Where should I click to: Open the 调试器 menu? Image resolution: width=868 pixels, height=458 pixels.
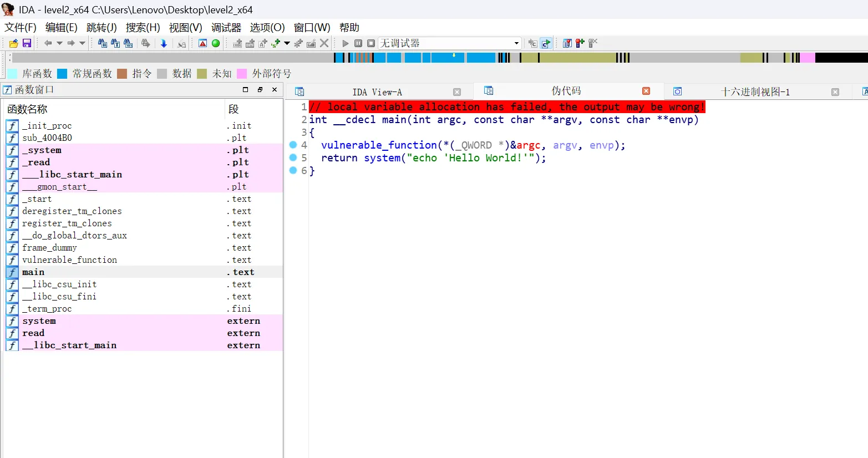226,27
